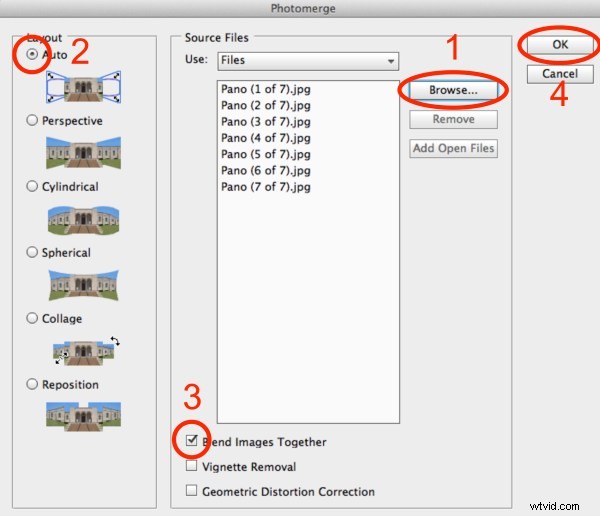Viewport: 600px width, 516px height.
Task: Click the Cylindrical layout preview image
Action: pos(83,220)
